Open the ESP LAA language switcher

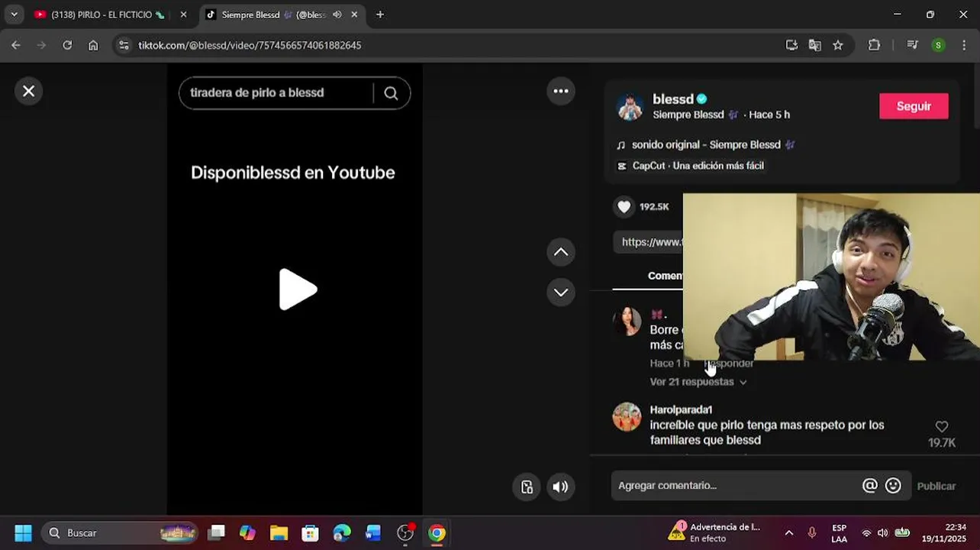[839, 532]
